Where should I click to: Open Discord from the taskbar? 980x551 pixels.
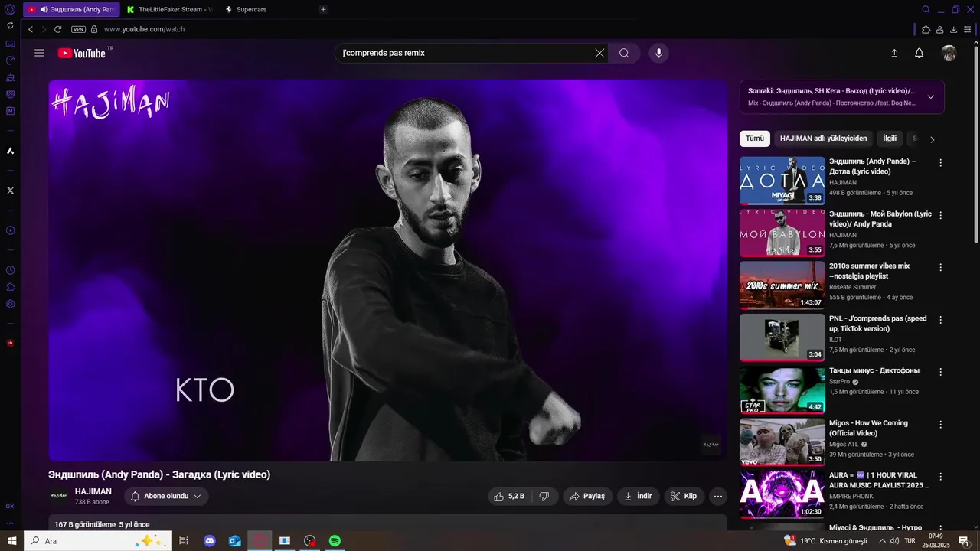pyautogui.click(x=210, y=540)
